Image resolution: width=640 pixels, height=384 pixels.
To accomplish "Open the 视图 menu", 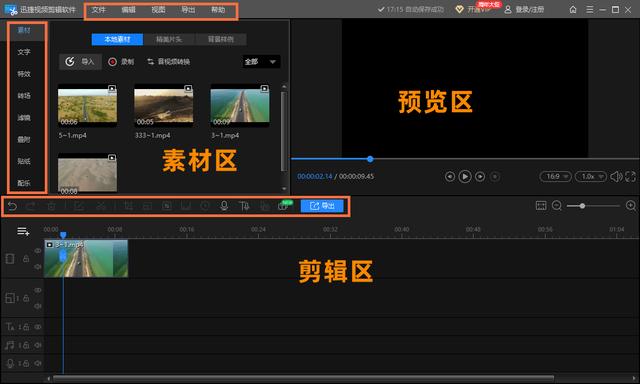I will click(158, 9).
